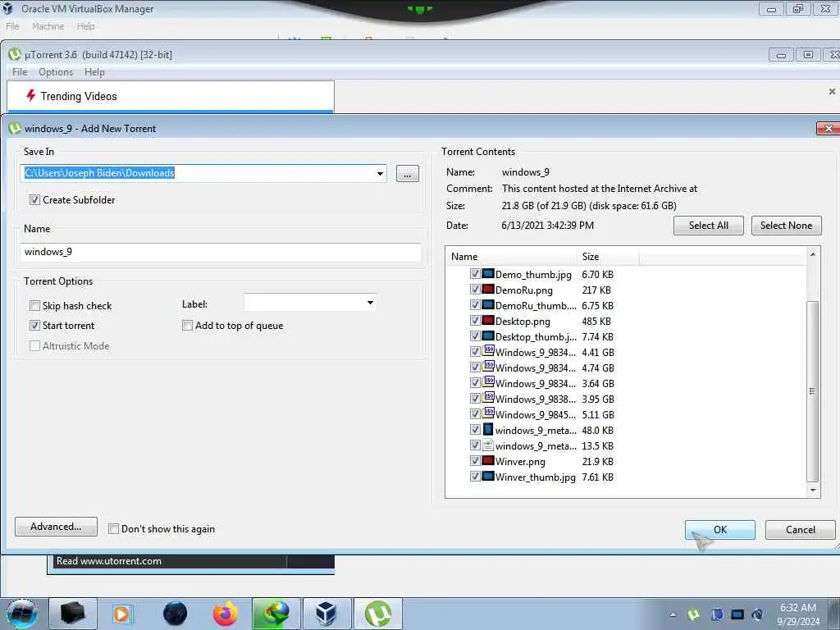Open Advanced settings
The width and height of the screenshot is (840, 630).
click(x=57, y=527)
